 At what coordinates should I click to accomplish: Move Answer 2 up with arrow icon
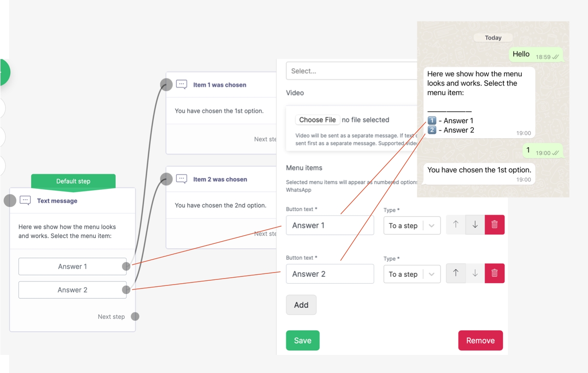[x=456, y=273]
